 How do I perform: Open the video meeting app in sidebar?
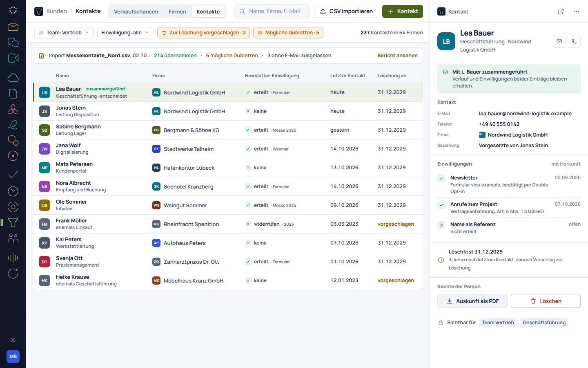pyautogui.click(x=13, y=58)
